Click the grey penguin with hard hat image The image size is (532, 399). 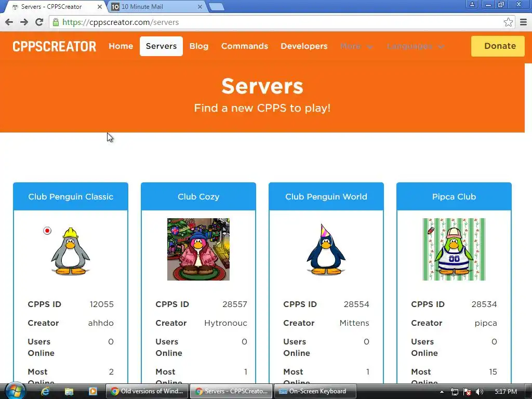pos(71,251)
